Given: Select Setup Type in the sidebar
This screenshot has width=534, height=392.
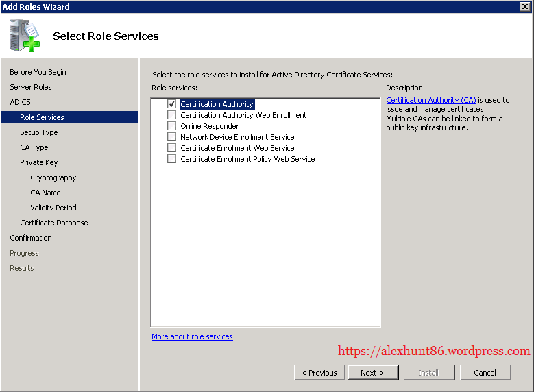Looking at the screenshot, I should point(39,132).
